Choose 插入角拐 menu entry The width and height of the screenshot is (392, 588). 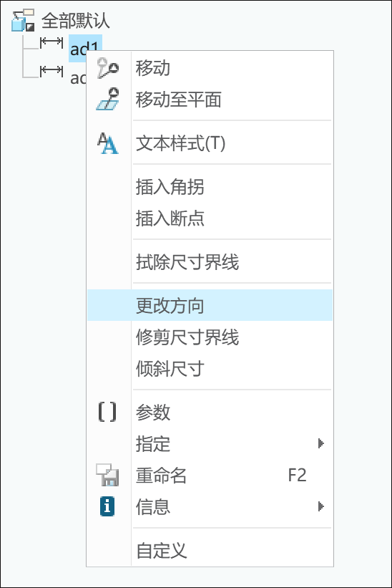pyautogui.click(x=210, y=187)
